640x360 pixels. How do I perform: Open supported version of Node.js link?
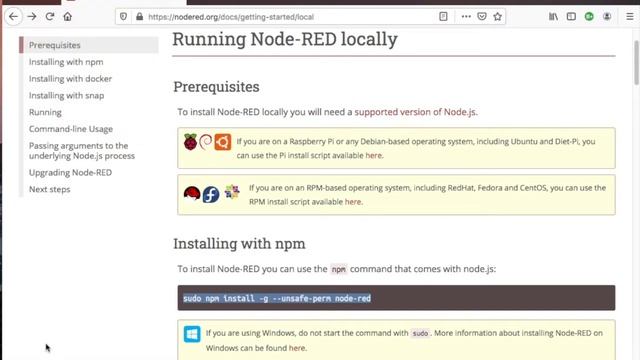tap(415, 112)
